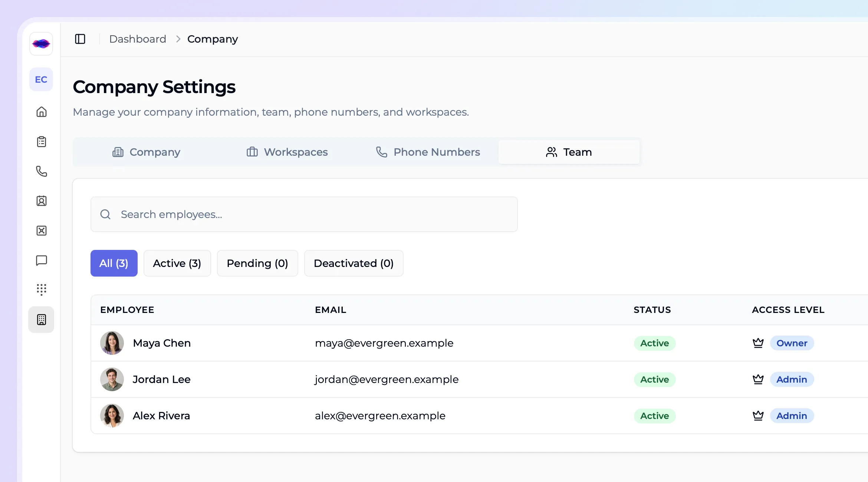Show Pending (0) employees
This screenshot has width=868, height=482.
[x=257, y=263]
